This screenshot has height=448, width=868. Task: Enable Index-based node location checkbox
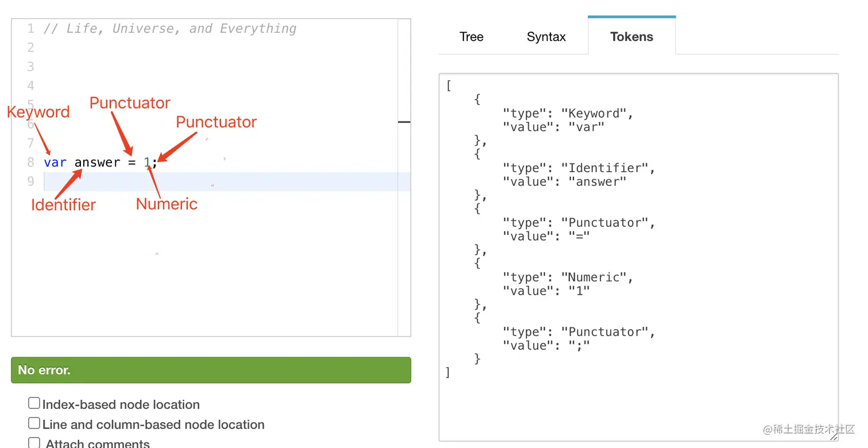[x=34, y=404]
